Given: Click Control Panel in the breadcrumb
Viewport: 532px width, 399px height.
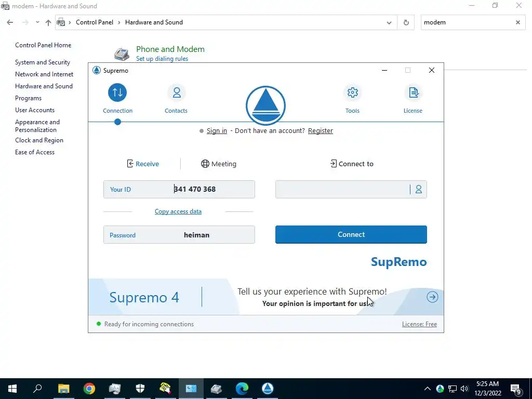Looking at the screenshot, I should pos(95,22).
